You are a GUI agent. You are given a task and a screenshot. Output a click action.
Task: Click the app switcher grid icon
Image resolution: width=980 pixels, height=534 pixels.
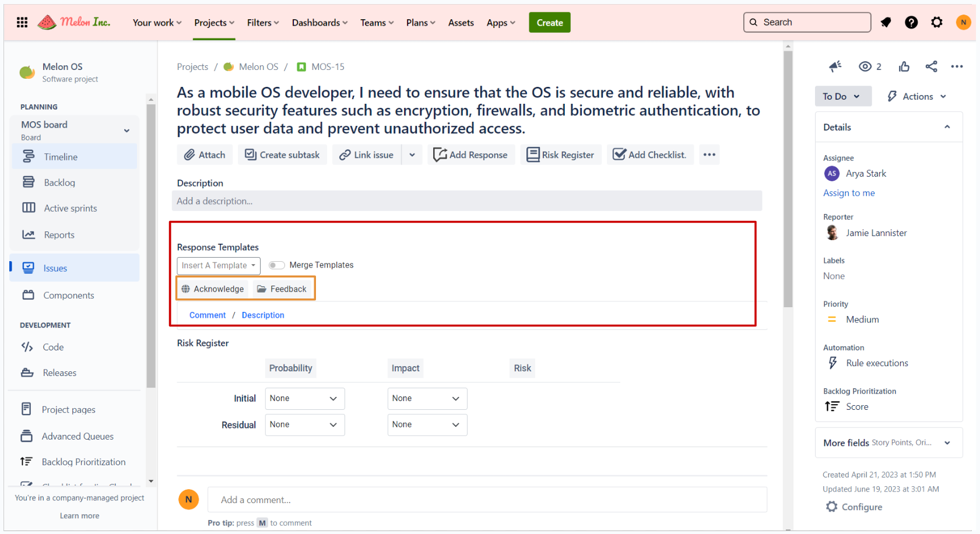coord(22,23)
